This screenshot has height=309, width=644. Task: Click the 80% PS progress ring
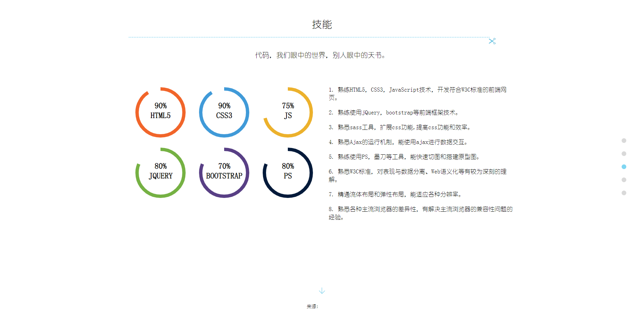tap(288, 173)
